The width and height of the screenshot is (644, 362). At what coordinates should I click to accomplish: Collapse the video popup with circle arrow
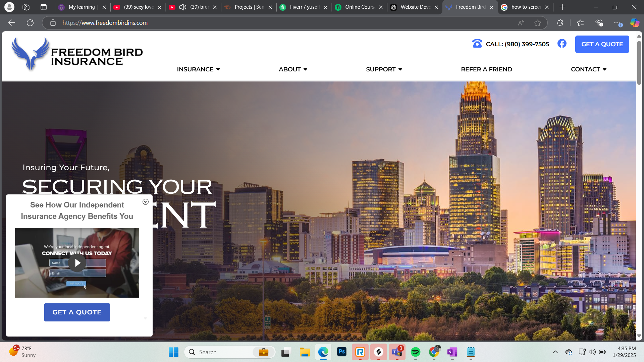click(x=145, y=202)
